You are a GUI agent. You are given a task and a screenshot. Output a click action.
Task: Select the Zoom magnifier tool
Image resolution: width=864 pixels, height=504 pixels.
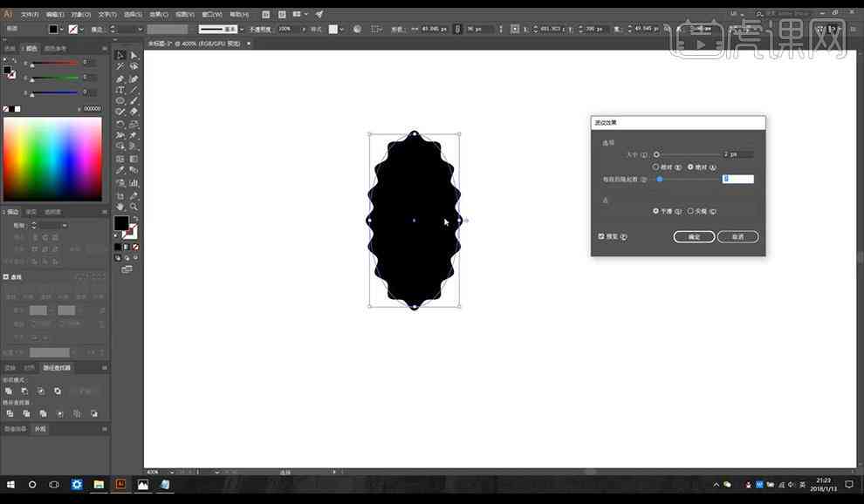pos(134,207)
